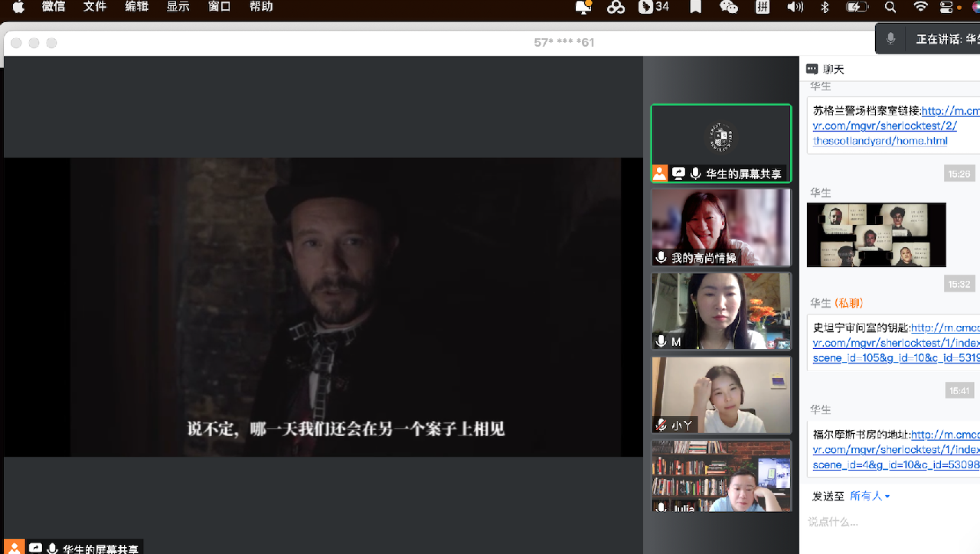This screenshot has height=554, width=980.
Task: Open the 显示 menu
Action: (178, 7)
